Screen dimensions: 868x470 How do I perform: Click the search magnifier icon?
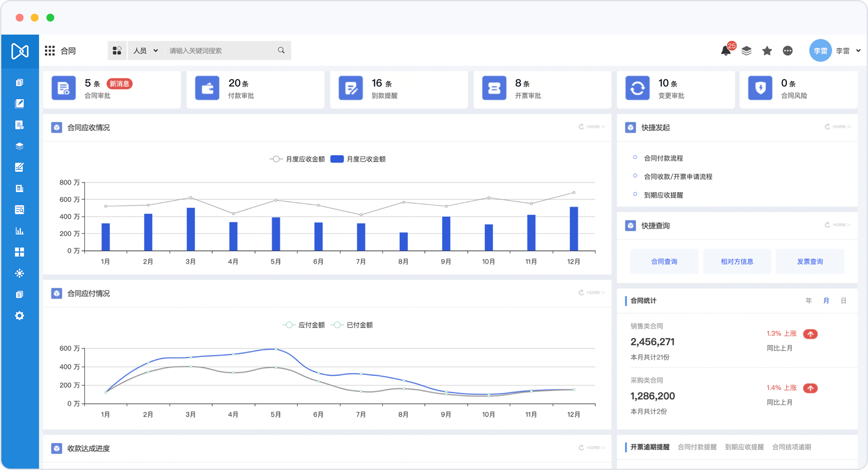pyautogui.click(x=281, y=50)
